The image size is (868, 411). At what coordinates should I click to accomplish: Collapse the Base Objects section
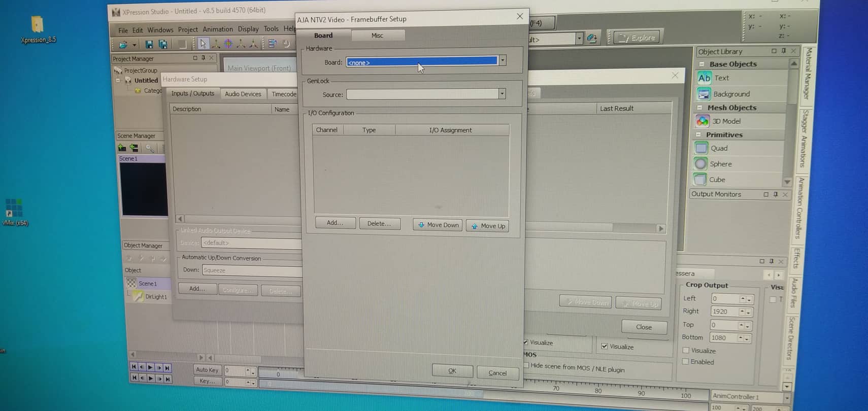(x=702, y=64)
